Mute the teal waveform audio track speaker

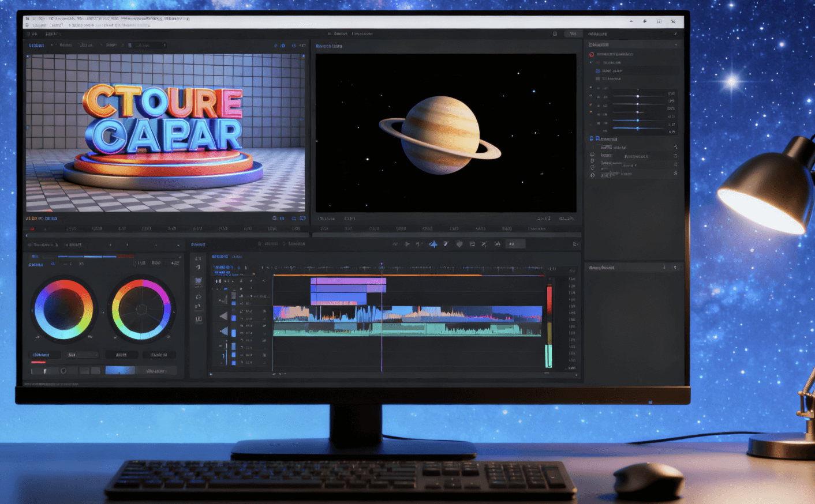(x=223, y=330)
